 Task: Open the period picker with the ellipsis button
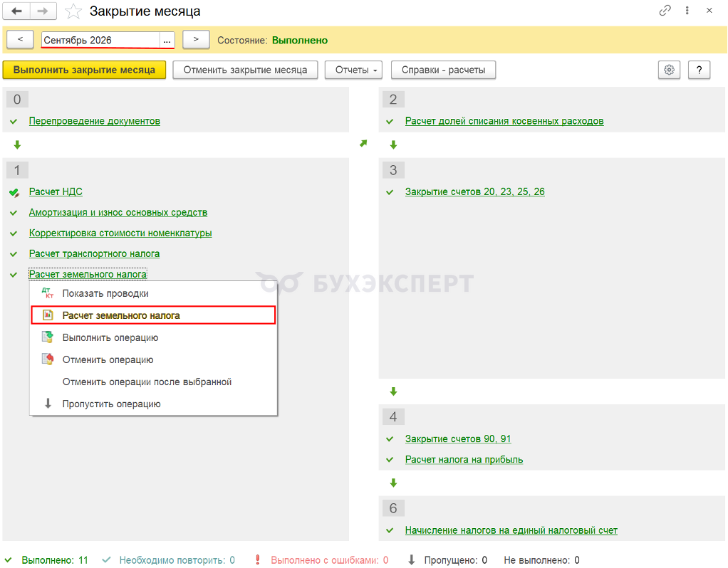167,40
